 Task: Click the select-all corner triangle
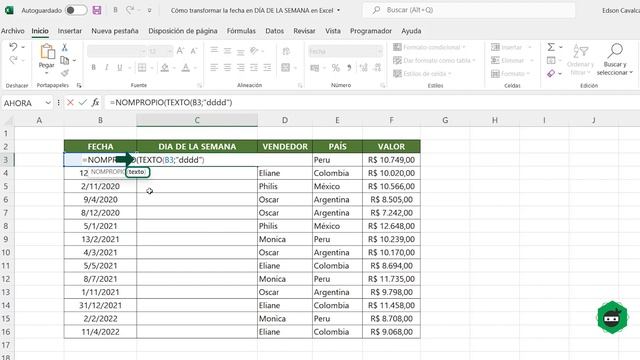[x=8, y=120]
